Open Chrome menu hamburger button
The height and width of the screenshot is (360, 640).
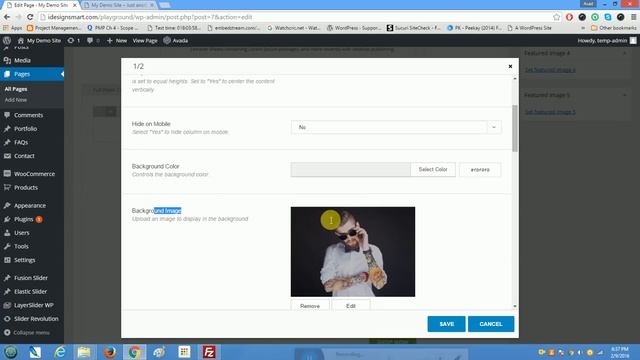pos(633,17)
